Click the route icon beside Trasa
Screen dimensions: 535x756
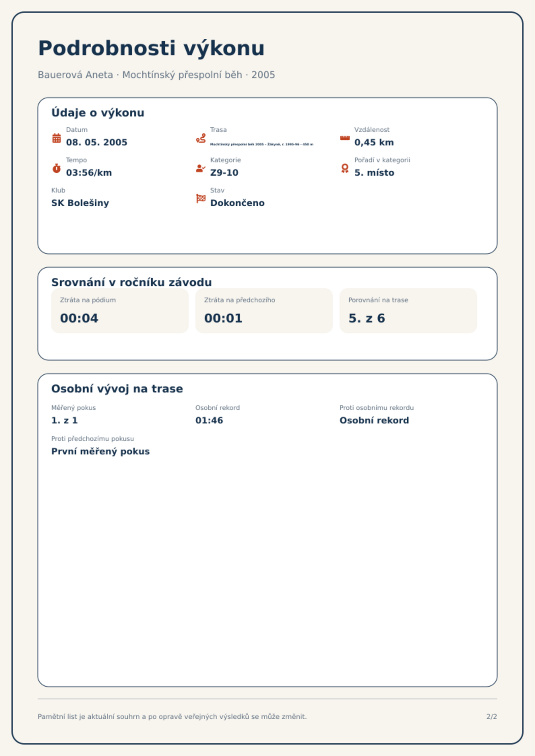tap(201, 138)
